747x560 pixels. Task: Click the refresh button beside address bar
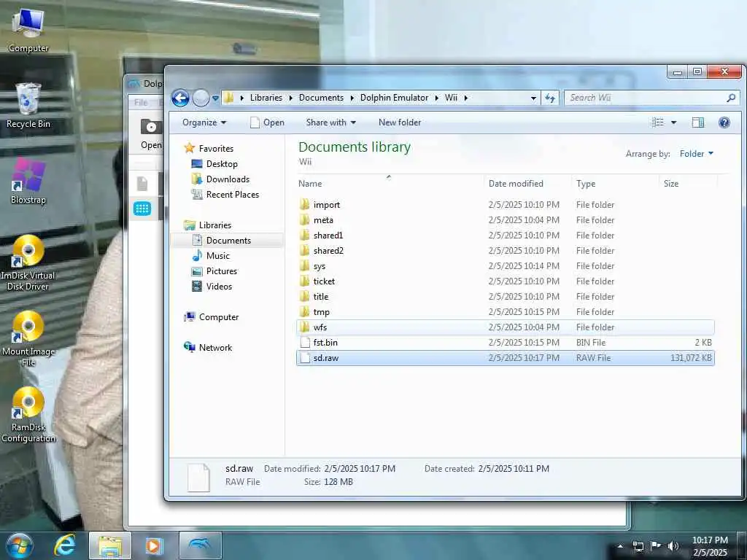pyautogui.click(x=550, y=98)
